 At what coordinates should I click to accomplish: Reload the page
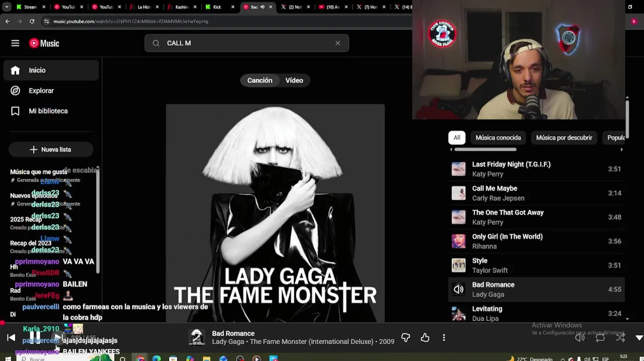pos(32,21)
